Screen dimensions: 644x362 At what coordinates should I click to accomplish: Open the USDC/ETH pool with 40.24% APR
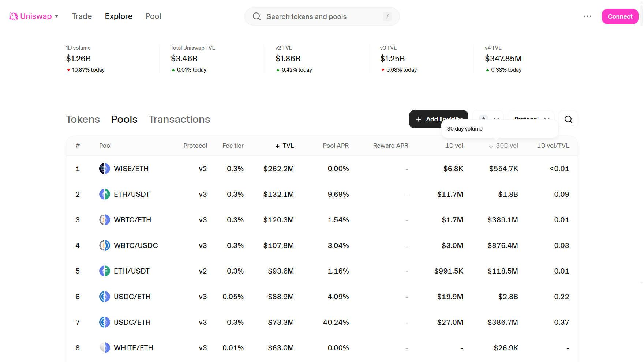(x=322, y=322)
